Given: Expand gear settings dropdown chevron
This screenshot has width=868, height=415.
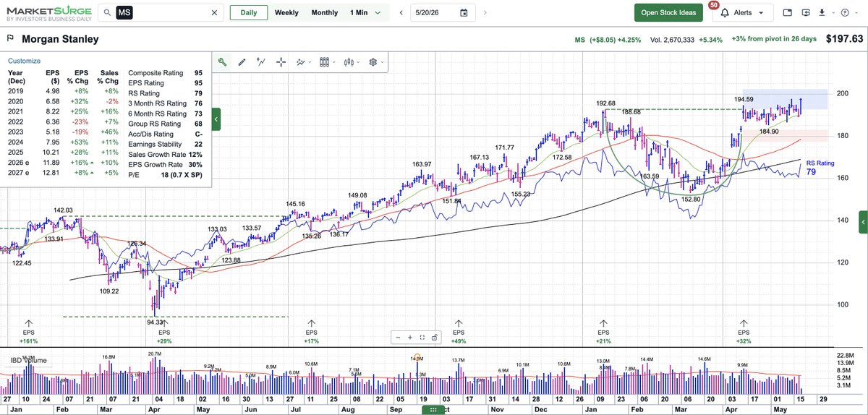Looking at the screenshot, I should coord(383,62).
